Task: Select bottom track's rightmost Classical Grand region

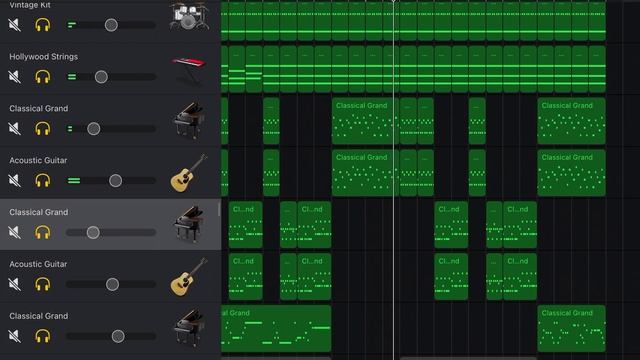Action: [571, 329]
